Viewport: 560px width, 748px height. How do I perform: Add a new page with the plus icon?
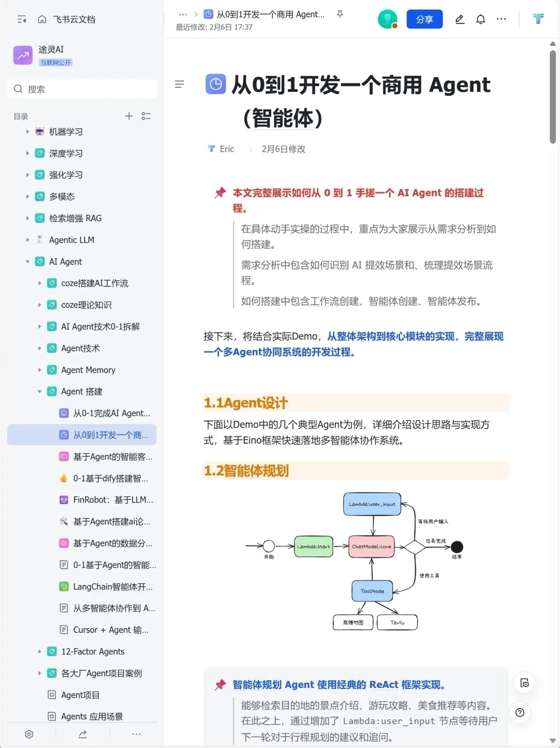[129, 116]
